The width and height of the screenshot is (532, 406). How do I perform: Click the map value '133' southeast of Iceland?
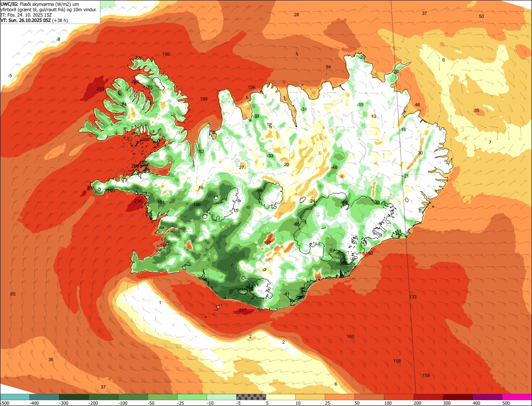413,297
